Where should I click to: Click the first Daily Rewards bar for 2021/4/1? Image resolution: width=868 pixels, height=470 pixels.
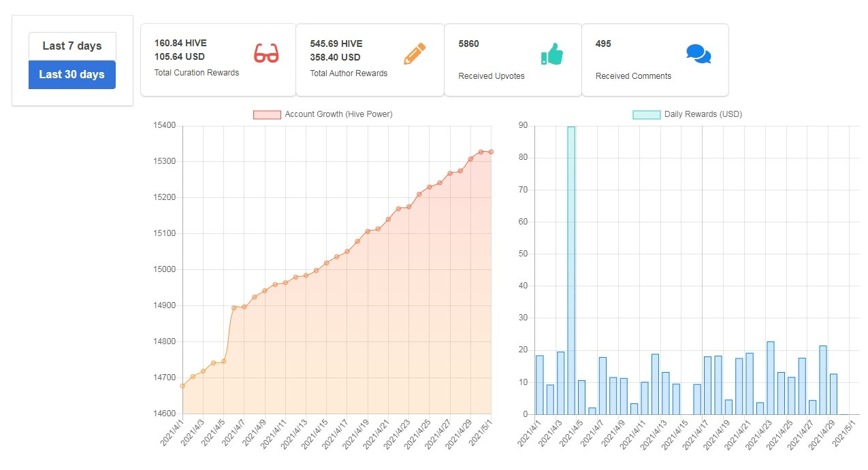[540, 385]
